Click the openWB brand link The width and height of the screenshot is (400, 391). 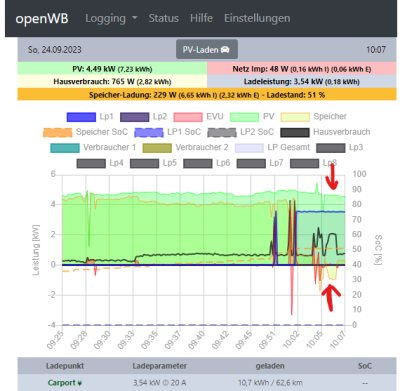click(42, 19)
